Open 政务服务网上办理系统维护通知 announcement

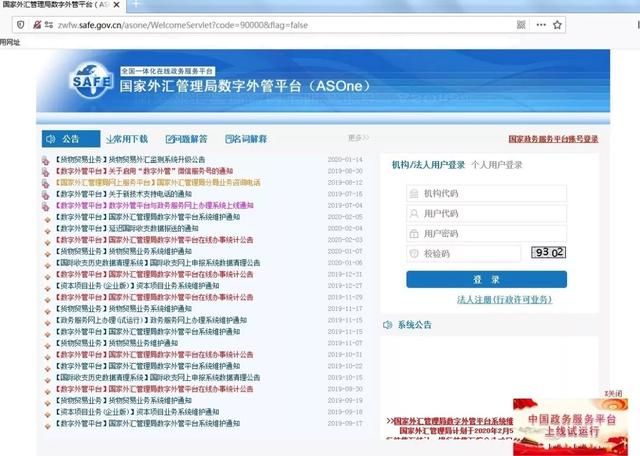[151, 320]
